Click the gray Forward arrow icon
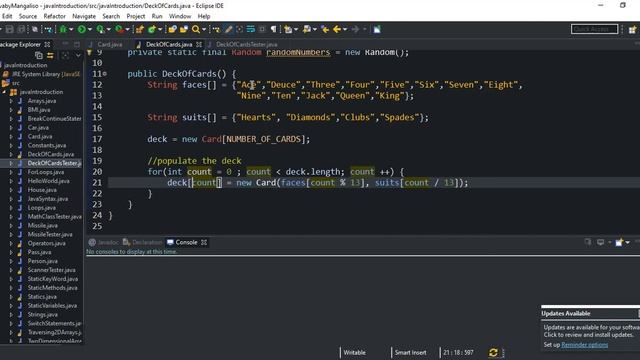Viewport: 640px width, 360px height. [356, 29]
